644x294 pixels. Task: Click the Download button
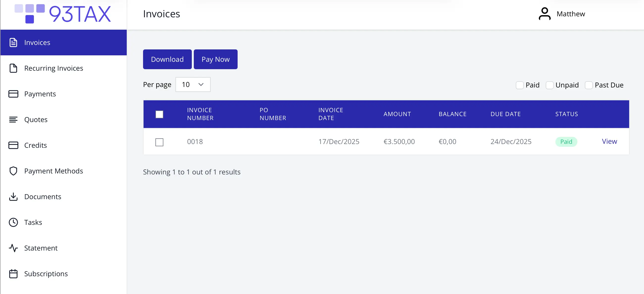point(167,59)
